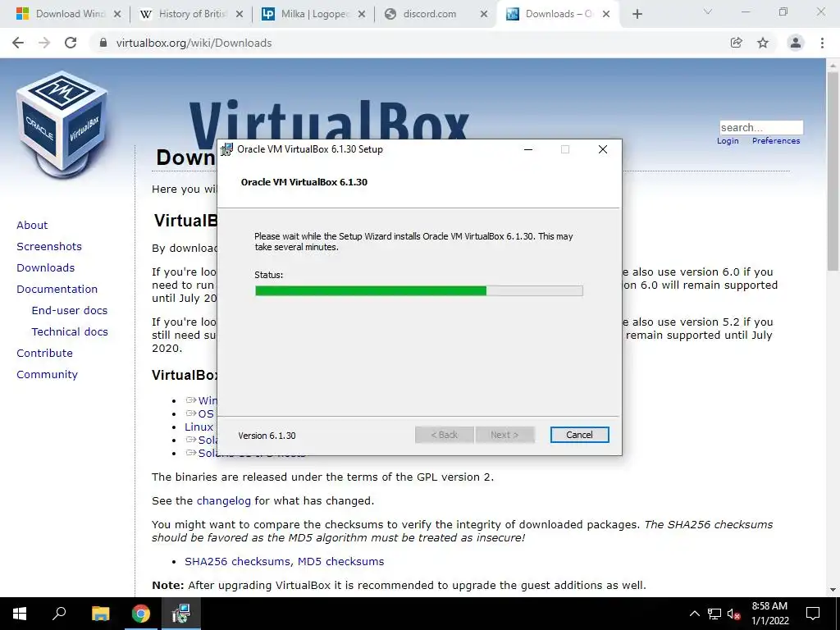This screenshot has width=840, height=630.
Task: Open File Explorer from the taskbar
Action: pos(100,614)
